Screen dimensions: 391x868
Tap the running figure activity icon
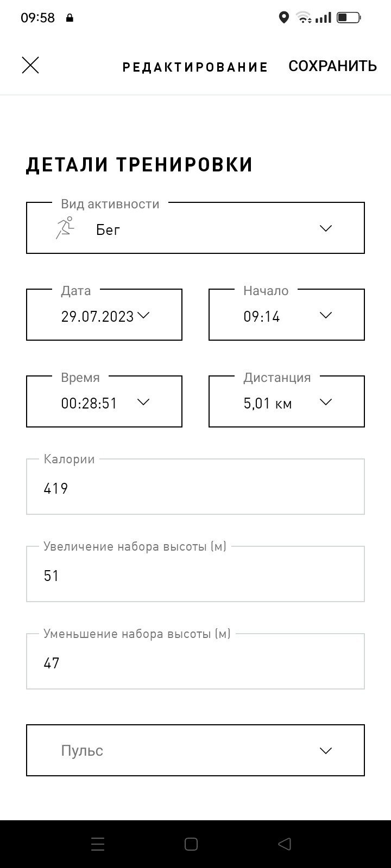point(65,228)
